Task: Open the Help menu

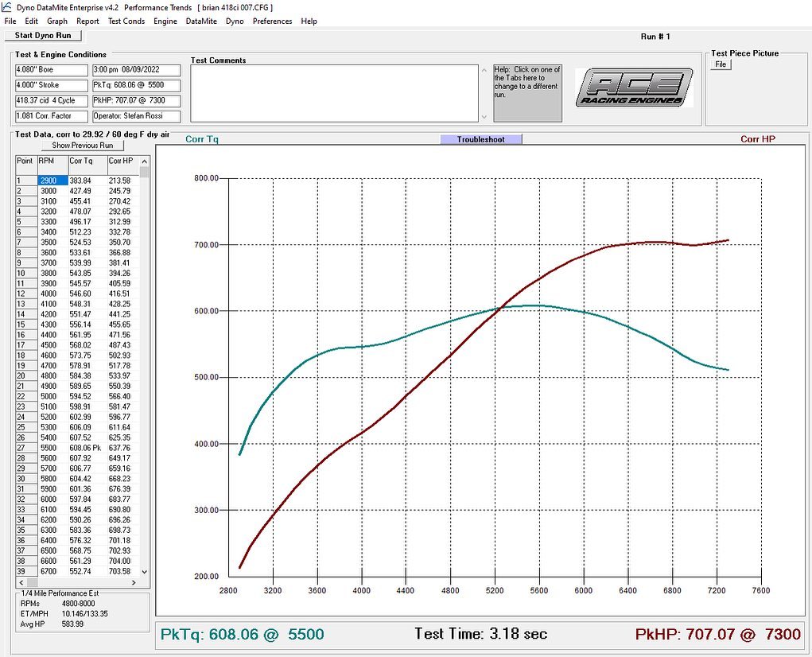Action: pyautogui.click(x=309, y=21)
